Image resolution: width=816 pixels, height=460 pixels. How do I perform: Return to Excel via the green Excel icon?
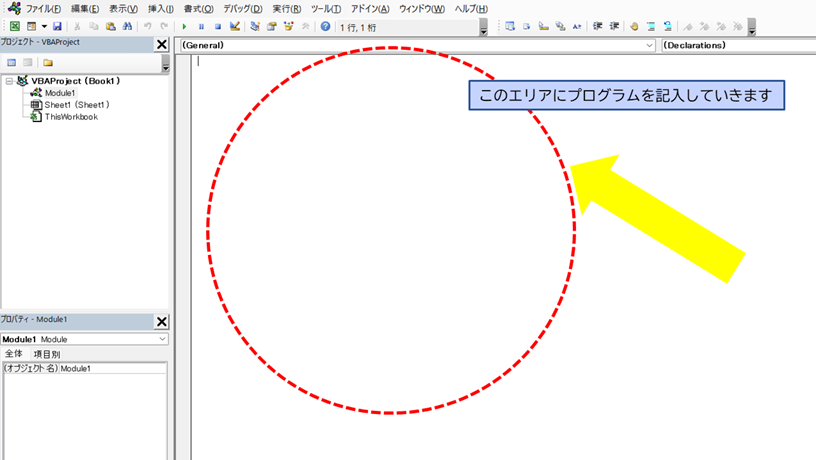[x=15, y=26]
